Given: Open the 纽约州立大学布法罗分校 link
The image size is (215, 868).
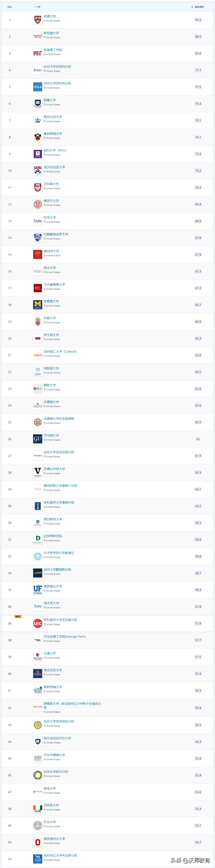Looking at the screenshot, I should [60, 855].
